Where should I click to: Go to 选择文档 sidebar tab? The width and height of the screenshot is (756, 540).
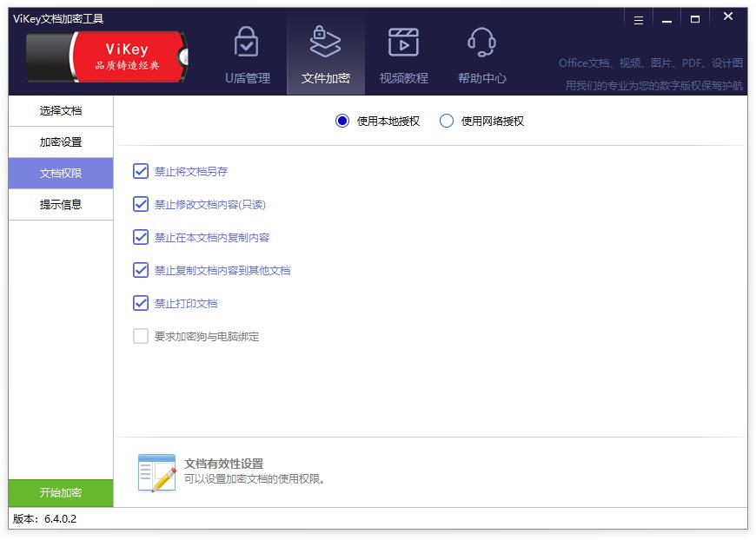tap(61, 111)
